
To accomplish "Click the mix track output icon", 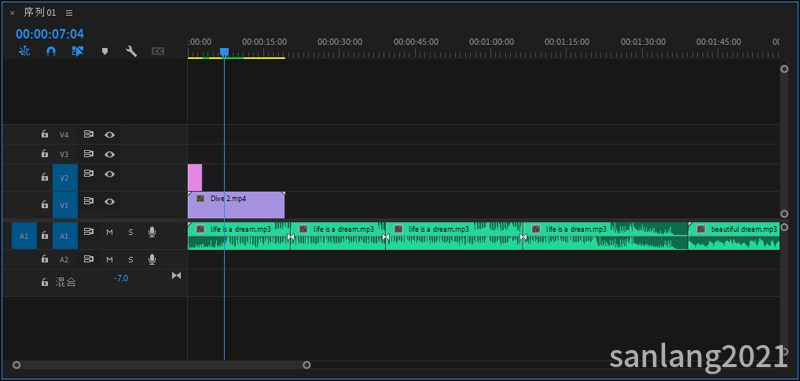I will 176,275.
